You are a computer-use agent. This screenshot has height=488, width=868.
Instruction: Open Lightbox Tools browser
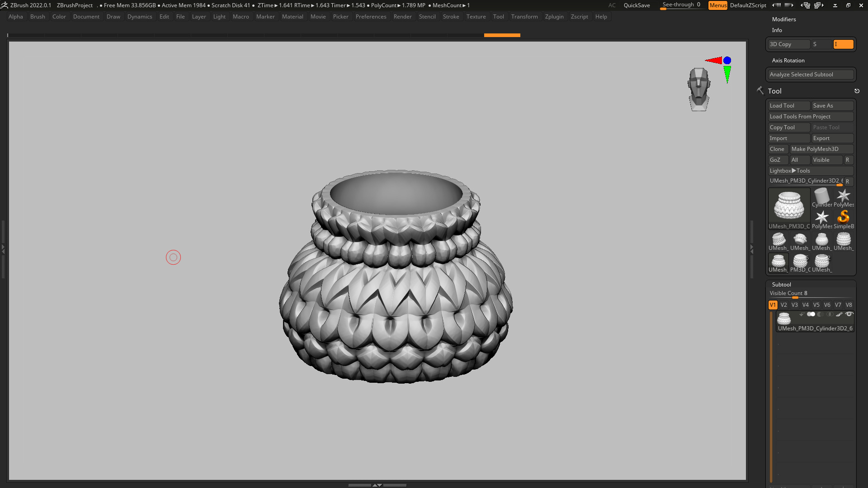coord(811,171)
